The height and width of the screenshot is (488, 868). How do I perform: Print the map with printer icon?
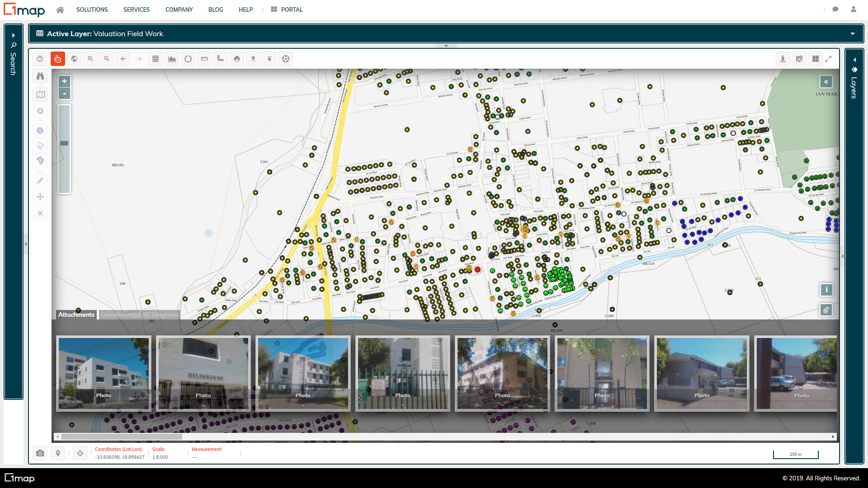pos(237,59)
